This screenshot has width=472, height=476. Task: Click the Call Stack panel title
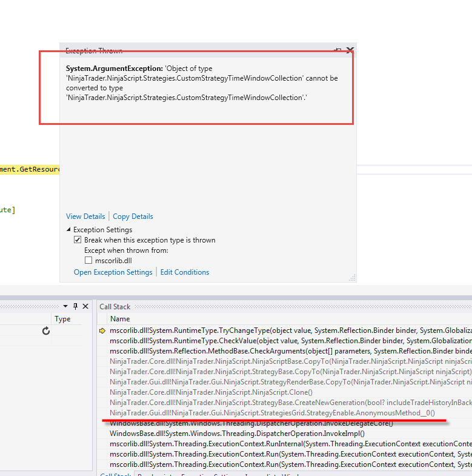click(115, 307)
